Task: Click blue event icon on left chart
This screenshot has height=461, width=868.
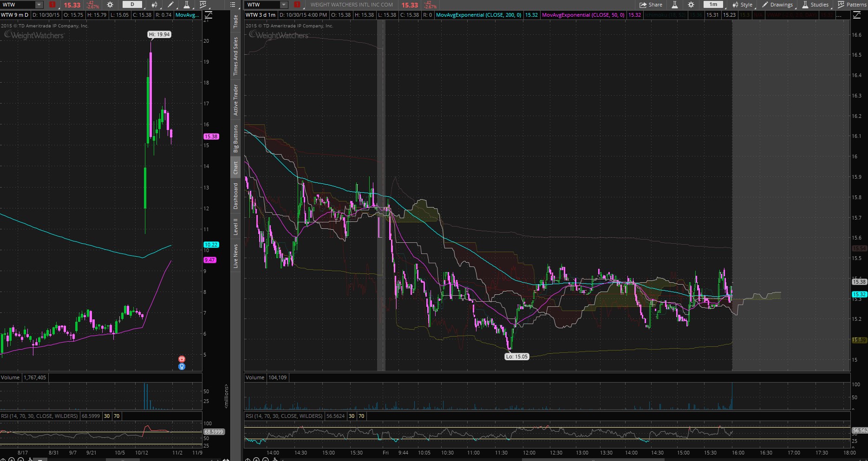Action: pos(182,366)
